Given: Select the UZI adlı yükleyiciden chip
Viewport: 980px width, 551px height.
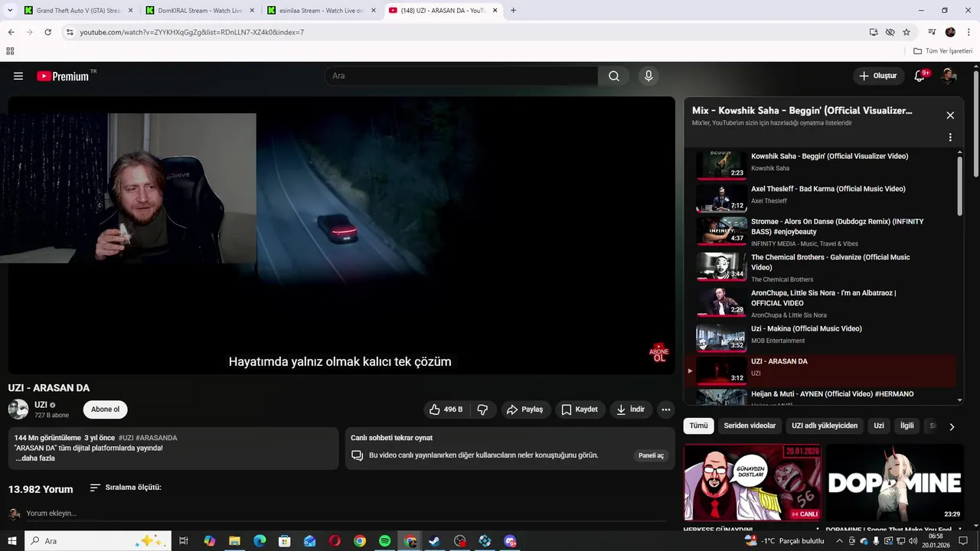Looking at the screenshot, I should [x=825, y=425].
